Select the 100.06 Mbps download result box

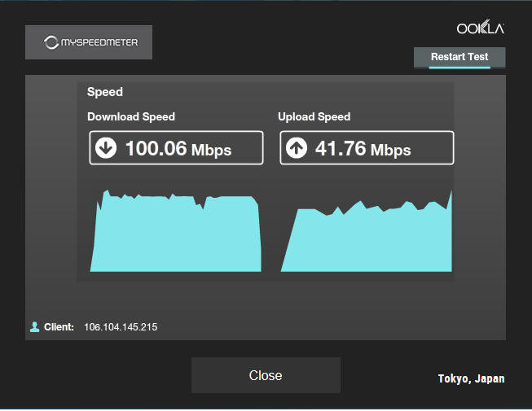(176, 148)
